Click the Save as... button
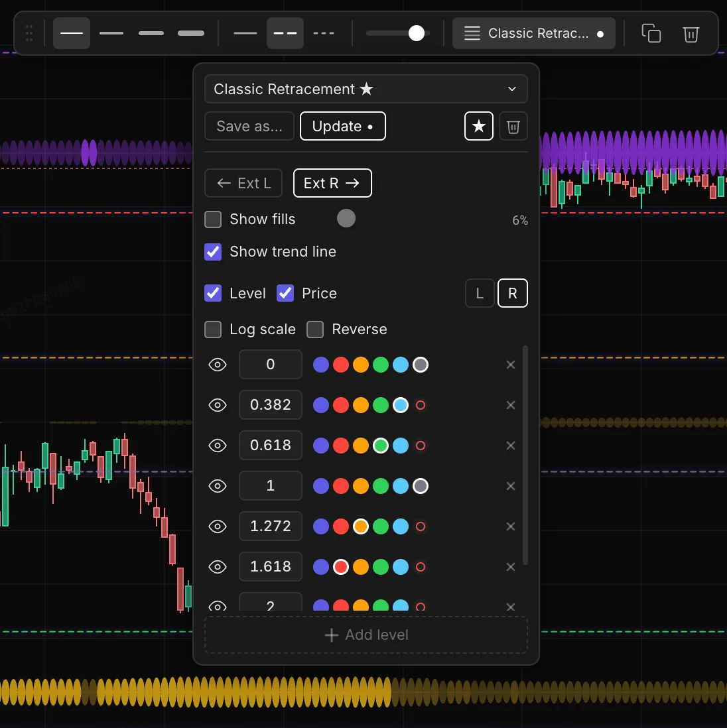 pyautogui.click(x=249, y=126)
